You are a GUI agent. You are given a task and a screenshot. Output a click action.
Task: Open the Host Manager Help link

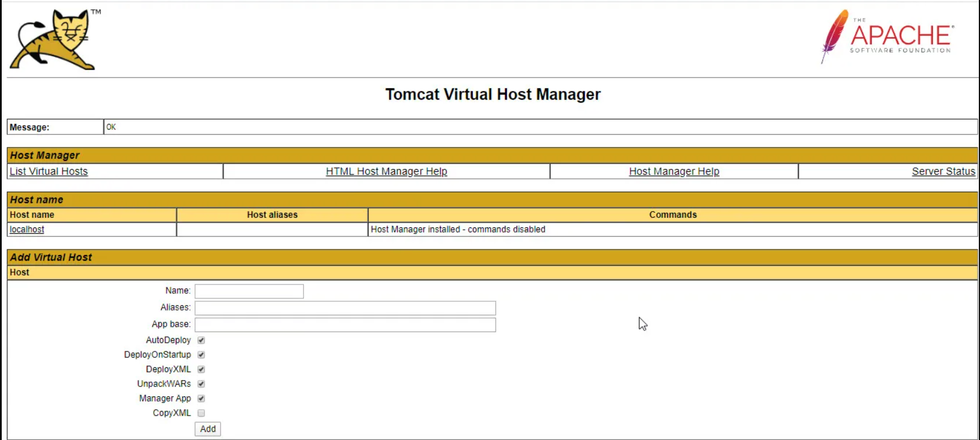[674, 171]
